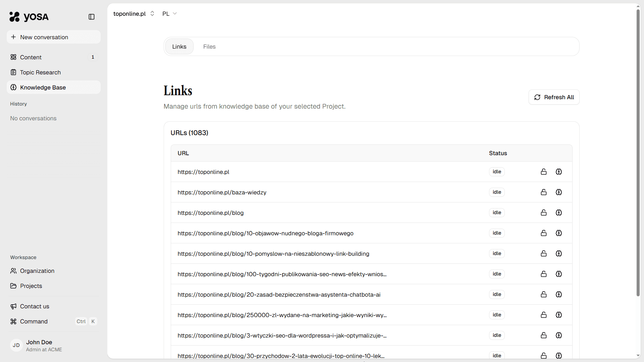Open AI processing for the blog URL row
This screenshot has height=362, width=644.
(x=558, y=213)
